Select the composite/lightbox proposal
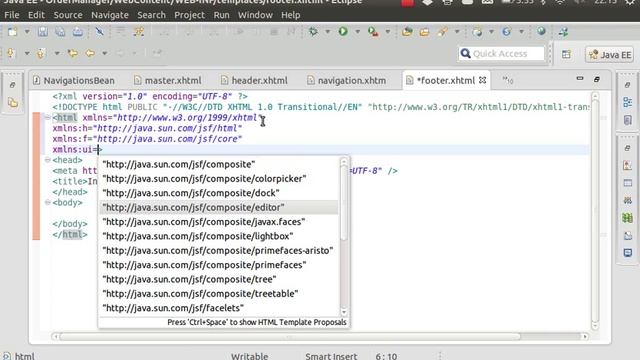 click(x=218, y=236)
